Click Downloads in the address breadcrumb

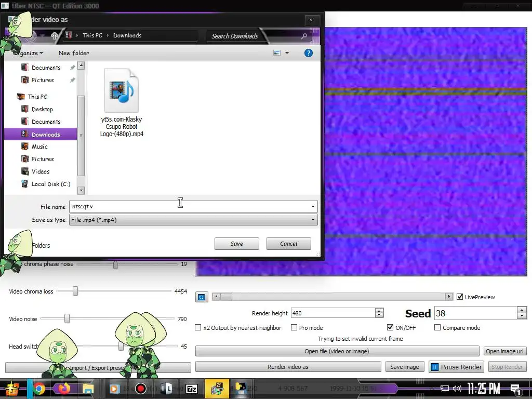tap(127, 35)
